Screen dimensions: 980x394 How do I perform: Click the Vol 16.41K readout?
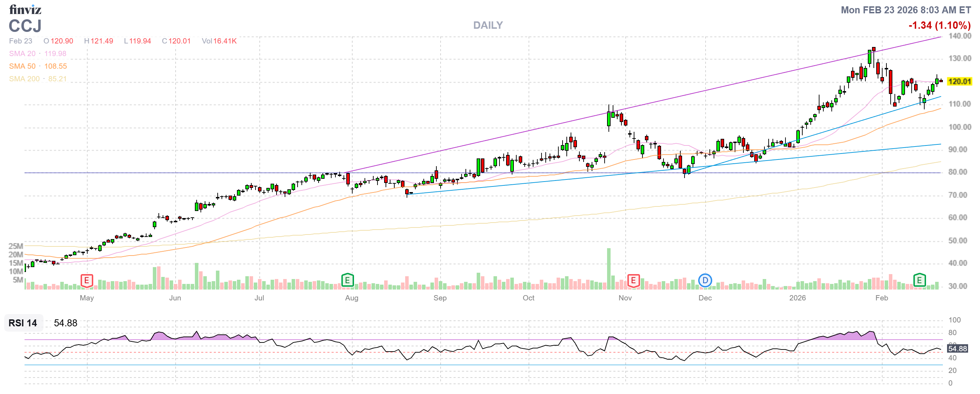pyautogui.click(x=219, y=41)
